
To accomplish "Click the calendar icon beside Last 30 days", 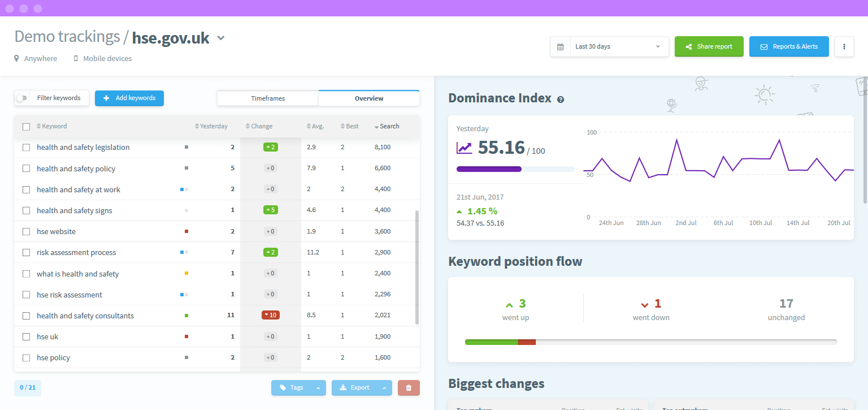I will coord(560,47).
